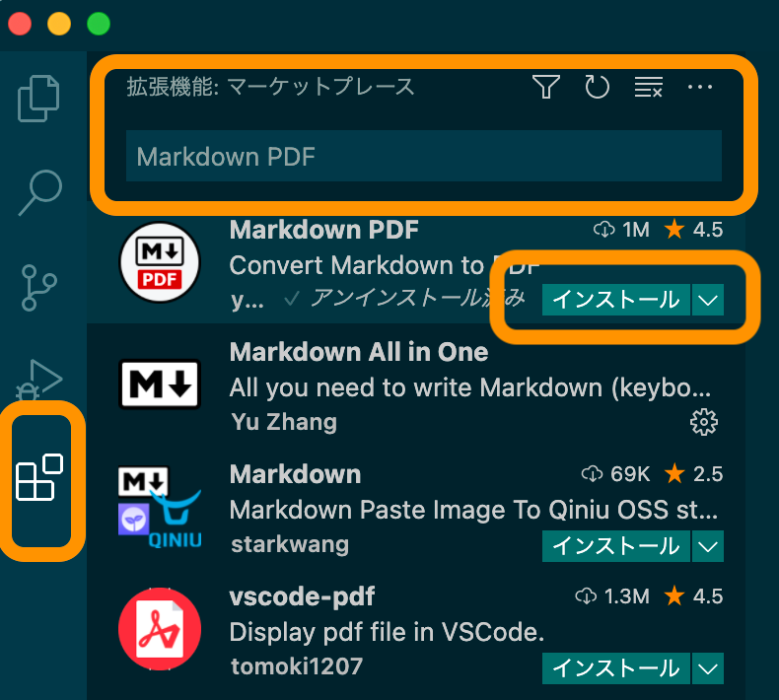Select the Markdown PDF extension title
779x700 pixels.
(323, 230)
